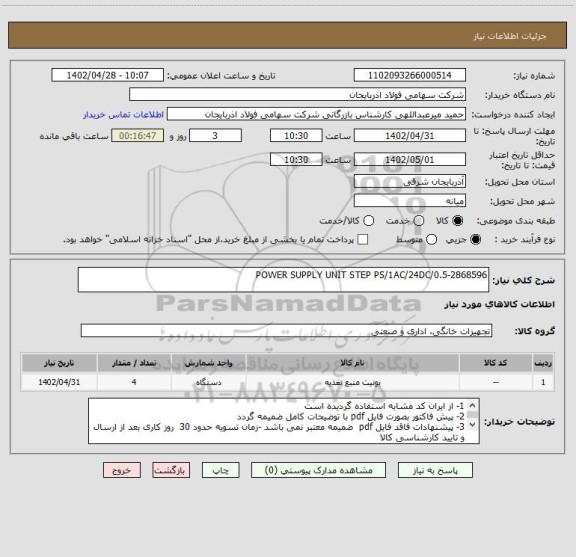The height and width of the screenshot is (557, 576).
Task: Click the POWER SUPPLY UNIT STEP description field
Action: (283, 280)
